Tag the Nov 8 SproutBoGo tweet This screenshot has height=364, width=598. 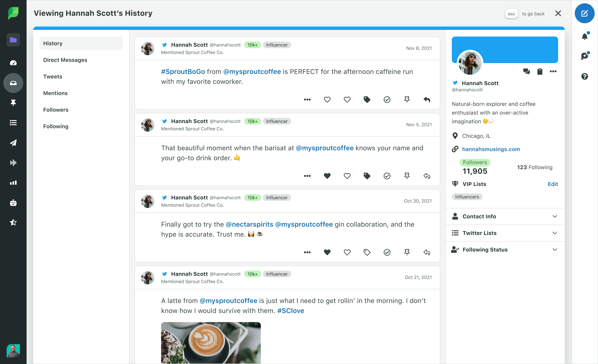pyautogui.click(x=367, y=100)
